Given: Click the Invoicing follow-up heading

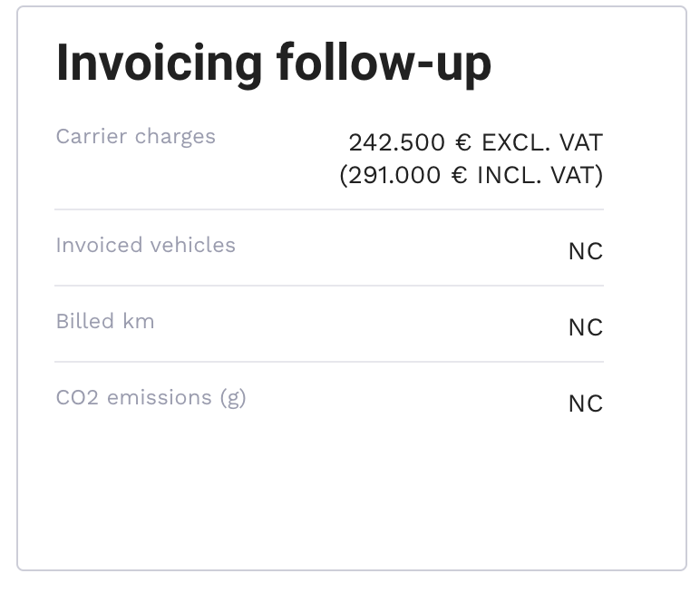Looking at the screenshot, I should [273, 63].
